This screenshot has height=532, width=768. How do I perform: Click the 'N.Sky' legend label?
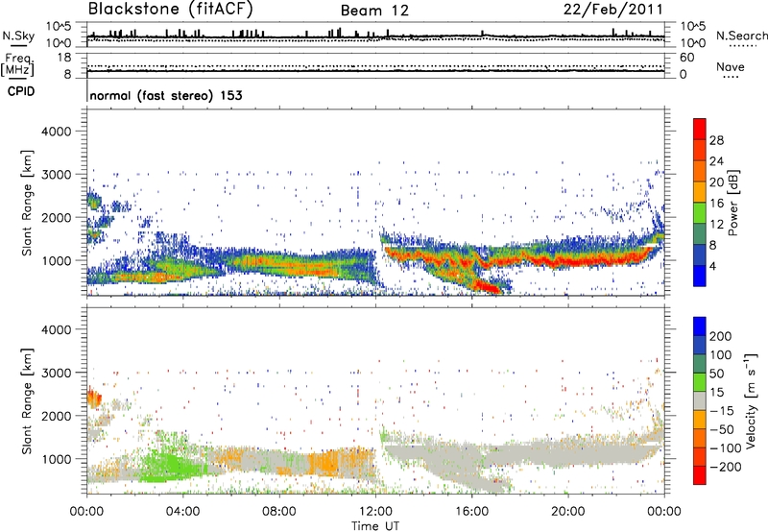18,36
